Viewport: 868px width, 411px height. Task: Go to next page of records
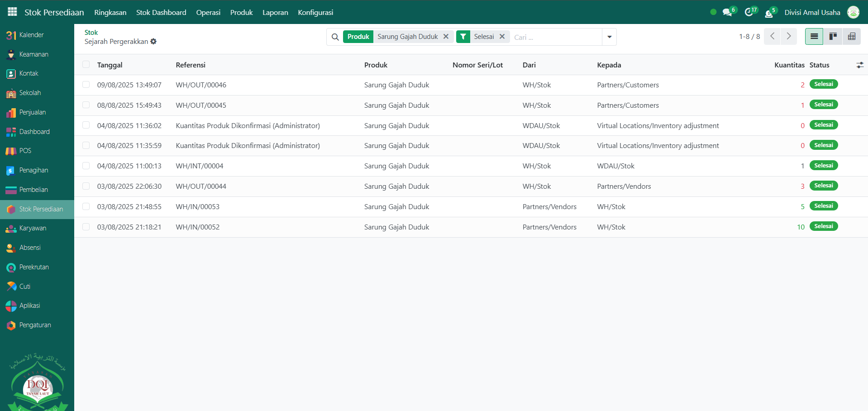tap(788, 36)
